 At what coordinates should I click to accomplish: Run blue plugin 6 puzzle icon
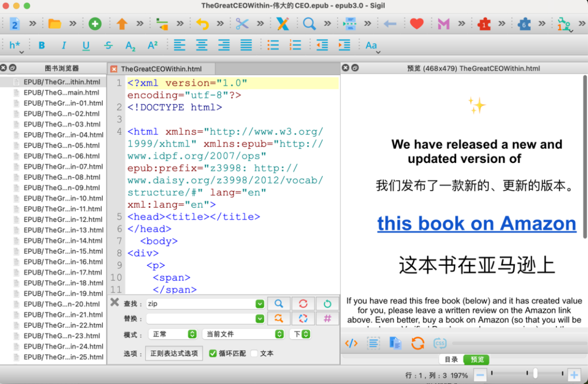point(524,24)
